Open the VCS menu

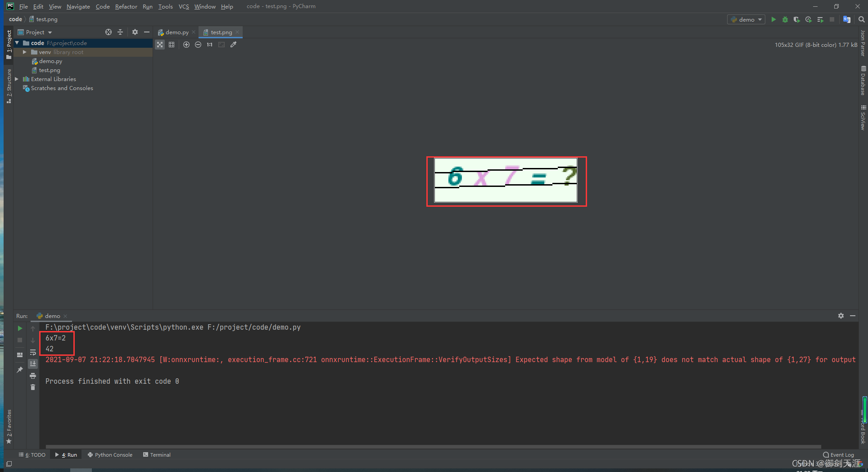pyautogui.click(x=184, y=6)
